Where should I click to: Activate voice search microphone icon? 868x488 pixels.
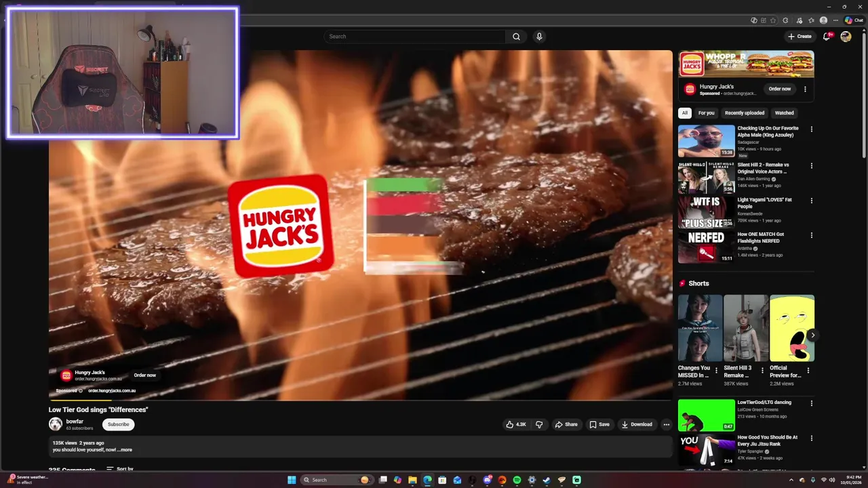pos(539,37)
